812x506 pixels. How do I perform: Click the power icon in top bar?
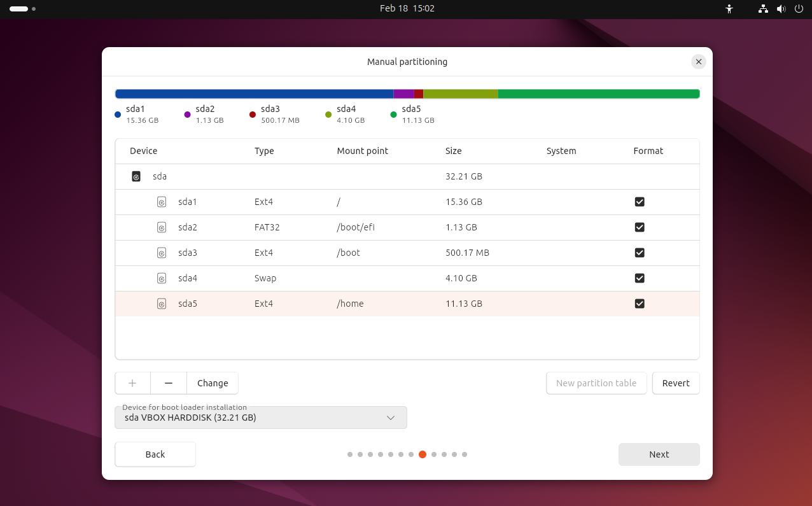[799, 9]
